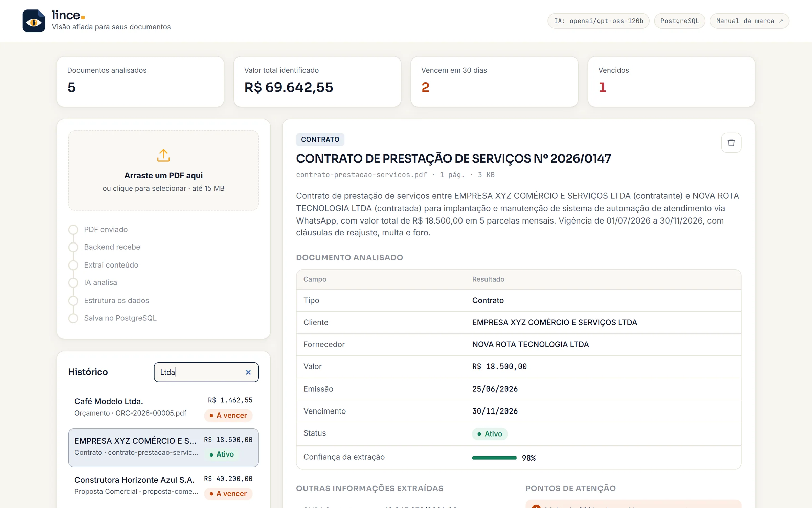Image resolution: width=812 pixels, height=508 pixels.
Task: Click the 'Estrutura os dados' step circle
Action: pos(73,301)
